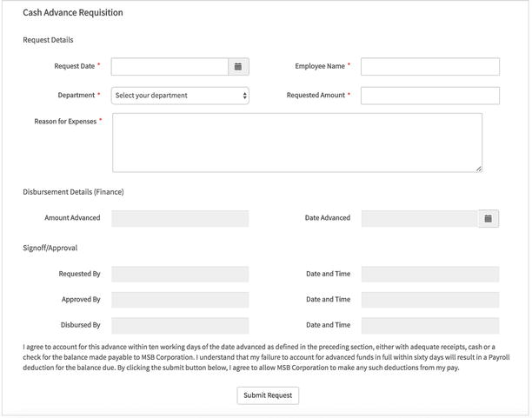Click the Employee Name label
The height and width of the screenshot is (418, 532).
[x=319, y=66]
